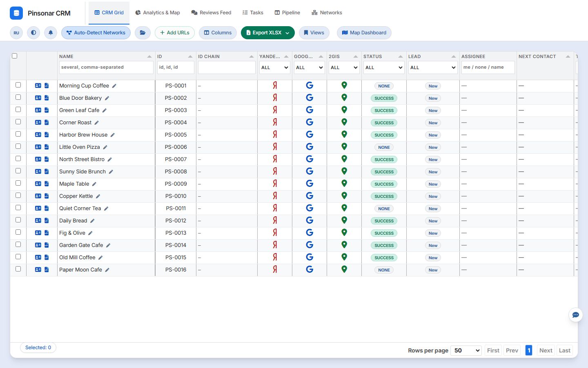Select the Corner Roast row checkbox
This screenshot has width=588, height=368.
[18, 122]
